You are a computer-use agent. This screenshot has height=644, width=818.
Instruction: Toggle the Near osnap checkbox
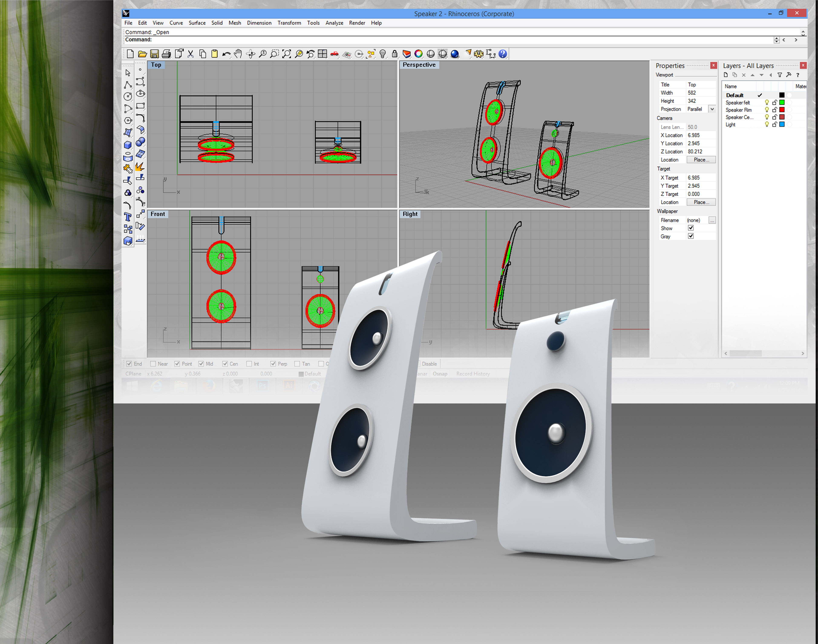pos(153,364)
